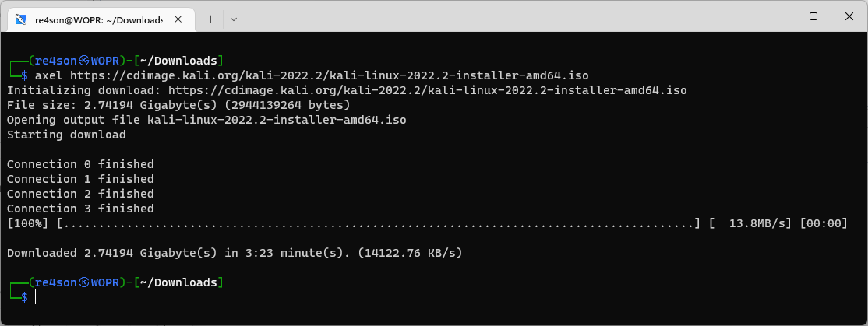Click the URL in the axel command line
The height and width of the screenshot is (326, 868).
click(x=329, y=75)
